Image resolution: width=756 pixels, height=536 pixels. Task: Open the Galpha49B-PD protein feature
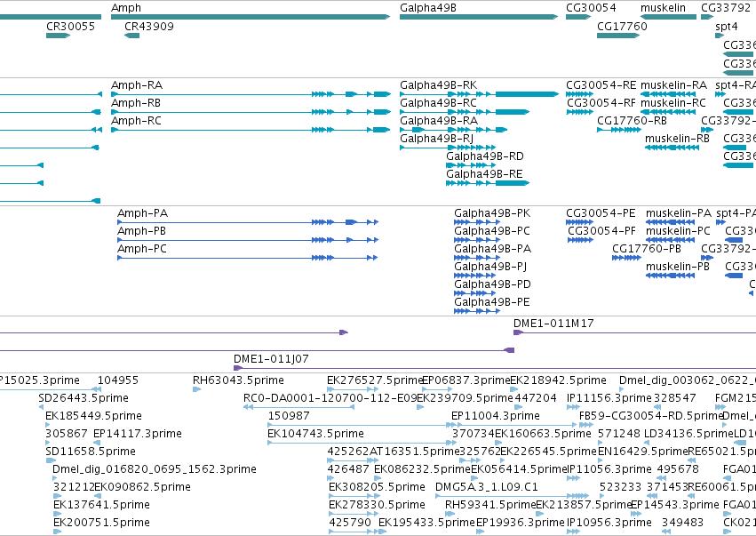(475, 293)
